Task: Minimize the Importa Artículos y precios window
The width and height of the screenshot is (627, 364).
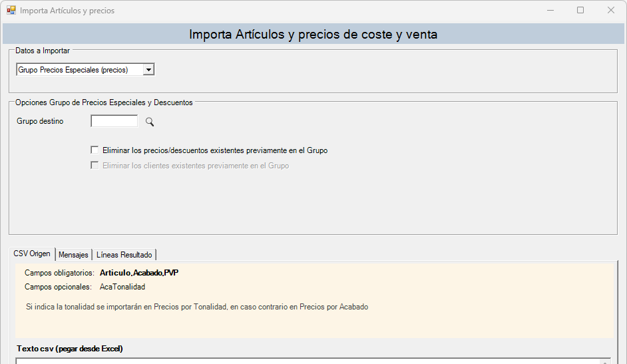Action: pos(550,11)
